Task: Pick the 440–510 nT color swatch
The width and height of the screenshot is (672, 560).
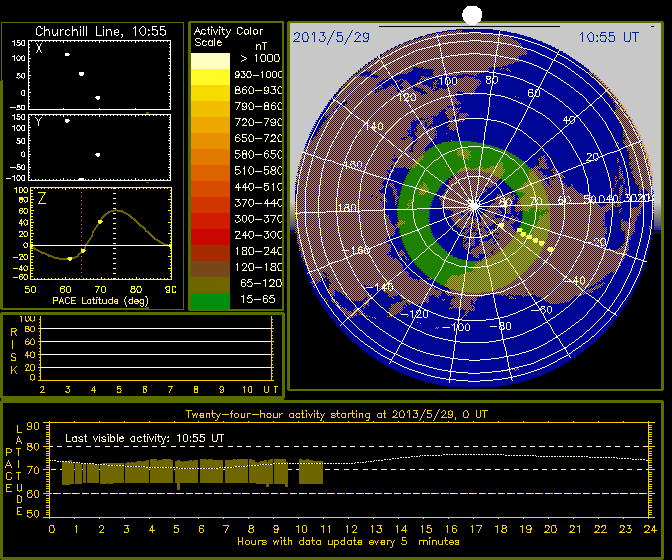Action: coord(210,189)
